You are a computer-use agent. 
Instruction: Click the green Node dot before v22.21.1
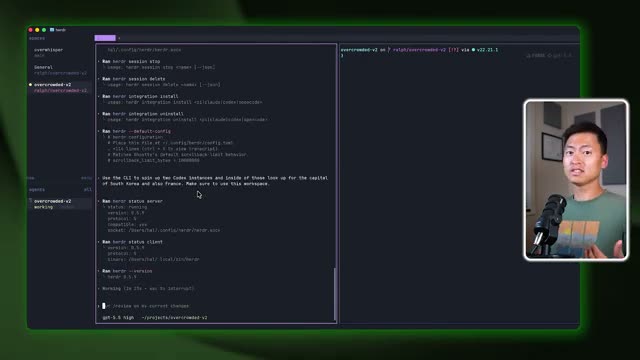[473, 50]
